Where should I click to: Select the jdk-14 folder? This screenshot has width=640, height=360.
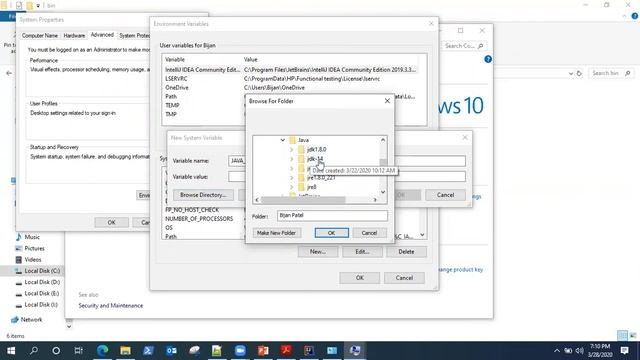click(x=315, y=159)
